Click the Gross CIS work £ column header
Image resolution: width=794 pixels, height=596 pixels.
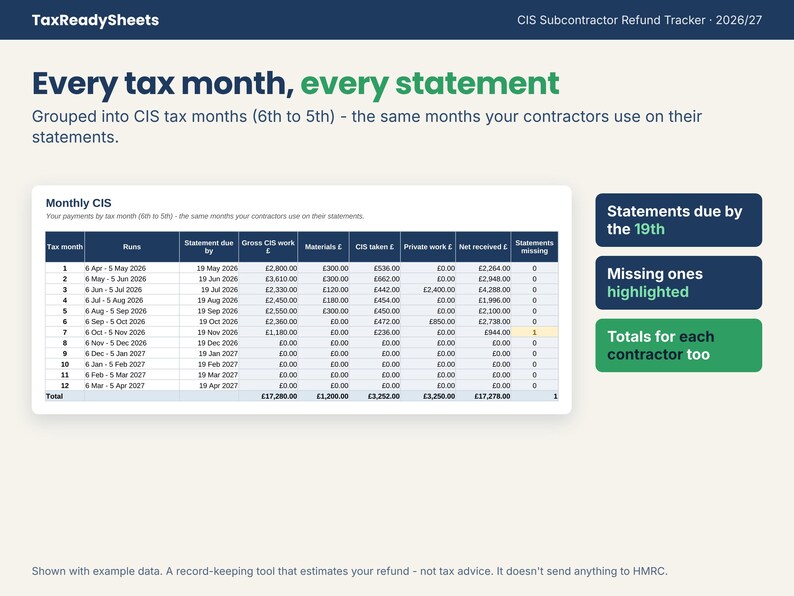pyautogui.click(x=268, y=247)
